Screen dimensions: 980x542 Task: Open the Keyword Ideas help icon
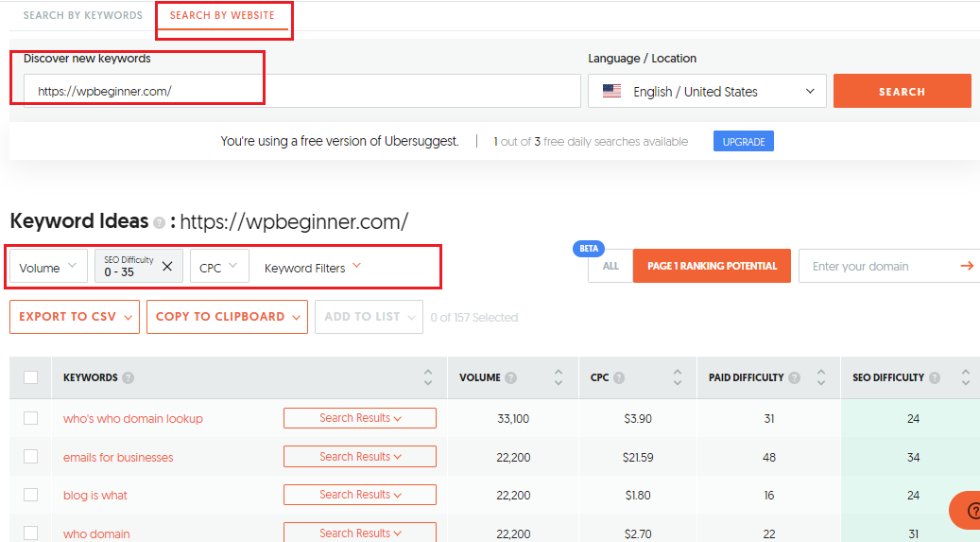(x=159, y=222)
